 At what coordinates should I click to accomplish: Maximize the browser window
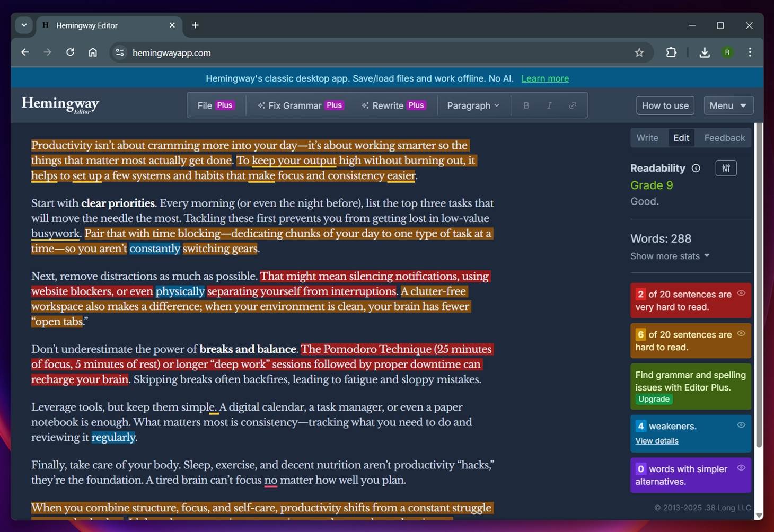[720, 25]
